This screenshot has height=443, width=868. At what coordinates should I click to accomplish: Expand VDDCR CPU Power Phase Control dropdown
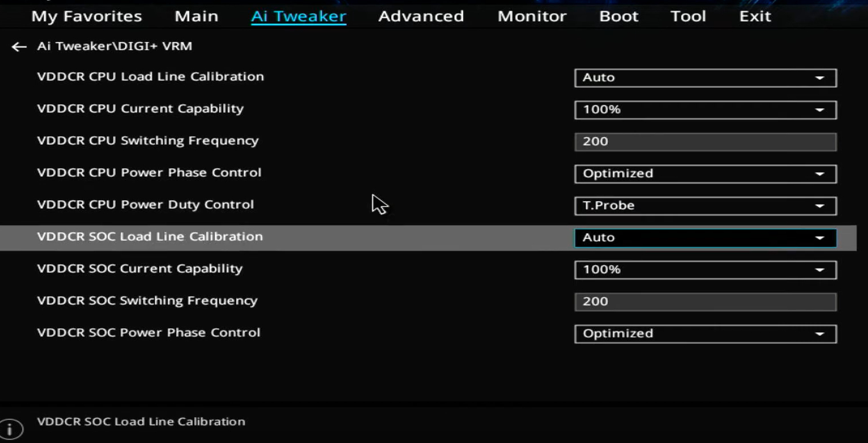click(705, 173)
